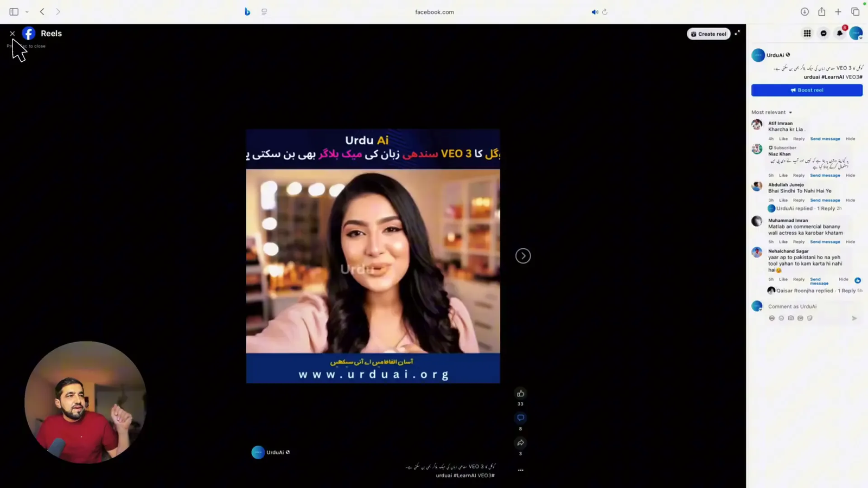Image resolution: width=868 pixels, height=488 pixels.
Task: Open Atif Imraan's profile
Action: (780, 123)
